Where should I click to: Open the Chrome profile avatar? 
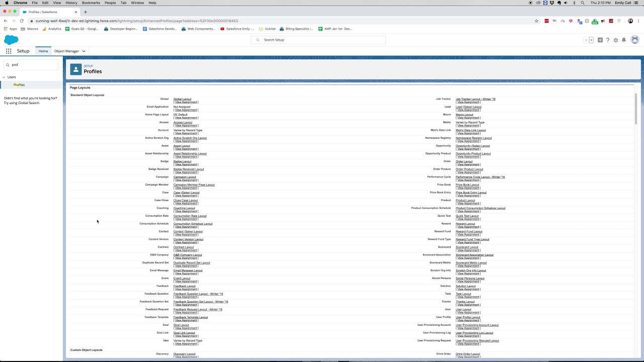click(x=630, y=21)
